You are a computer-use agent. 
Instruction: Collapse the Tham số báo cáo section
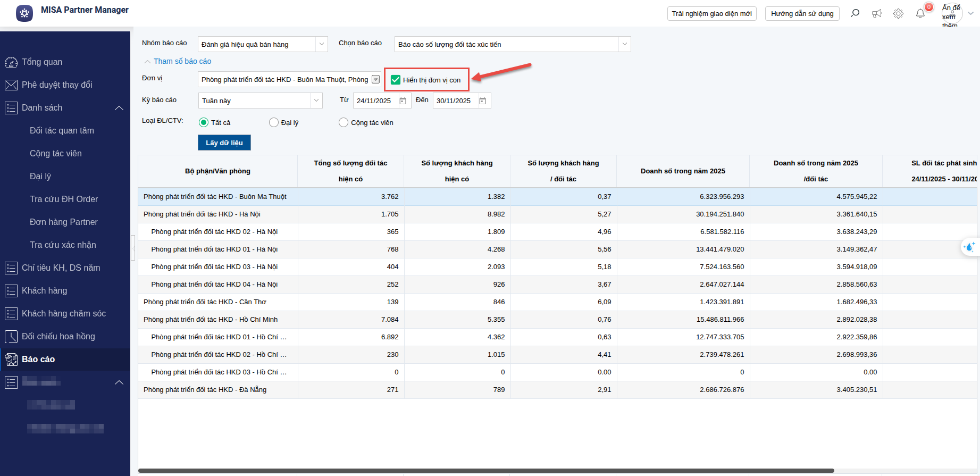click(x=178, y=62)
